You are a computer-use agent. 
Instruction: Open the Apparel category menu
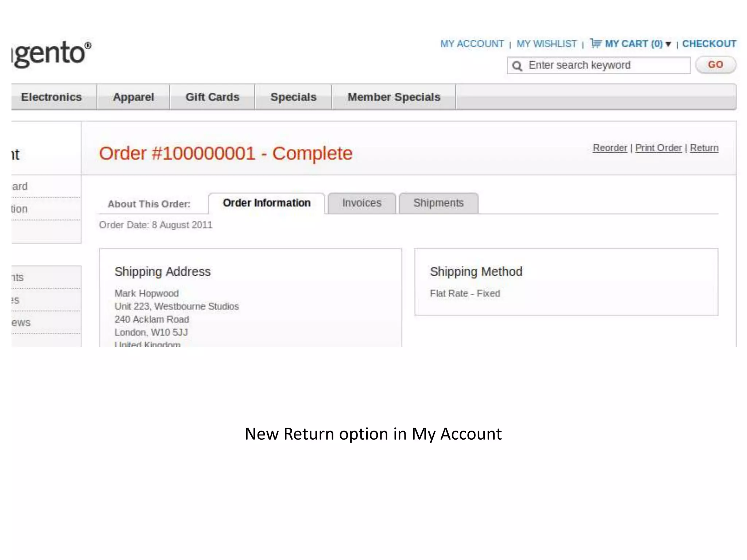pyautogui.click(x=133, y=97)
